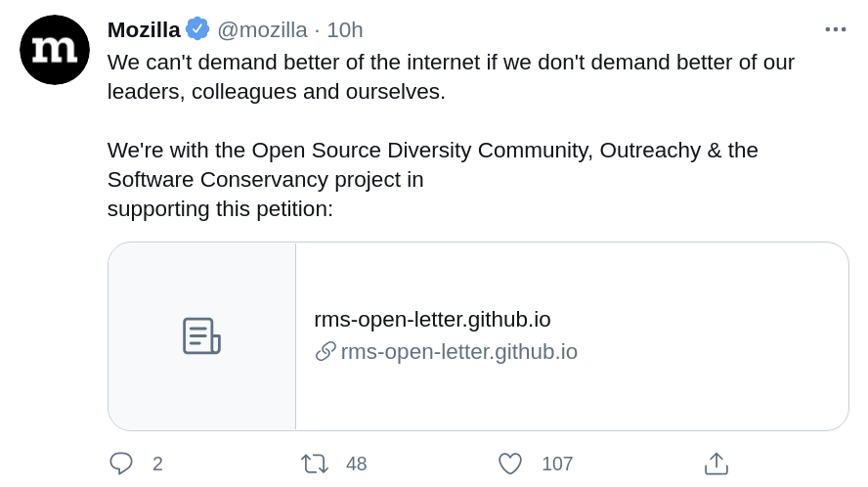This screenshot has height=487, width=868.
Task: Click the text 'supporting this petition:'
Action: pos(220,209)
